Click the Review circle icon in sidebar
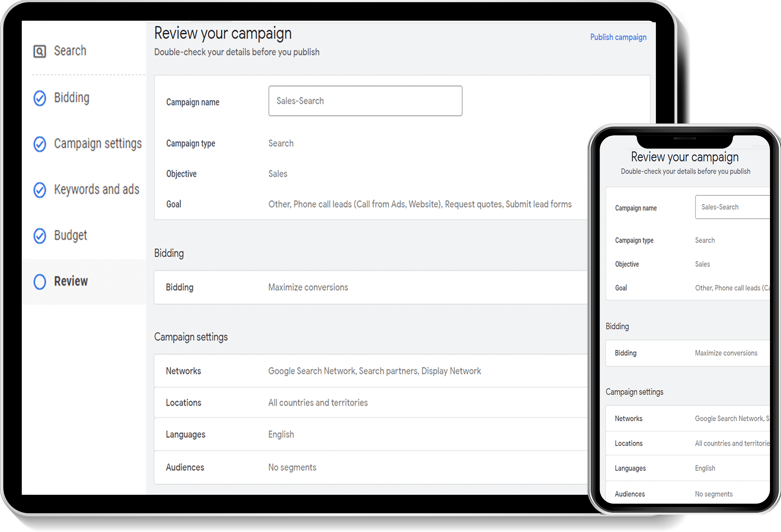781x532 pixels. point(40,280)
